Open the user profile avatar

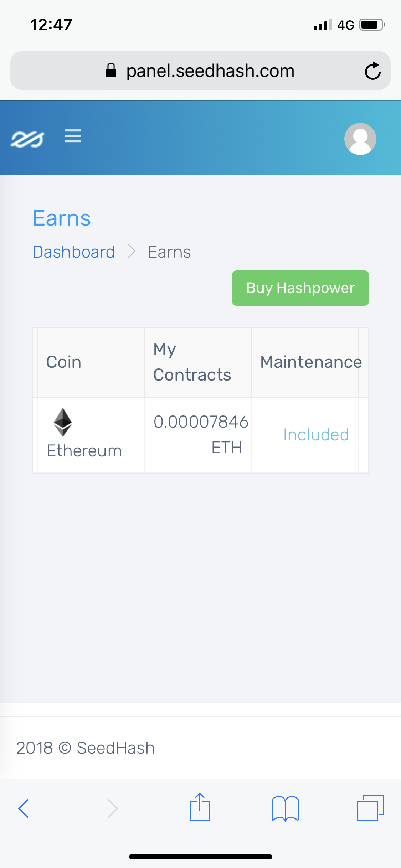tap(360, 139)
